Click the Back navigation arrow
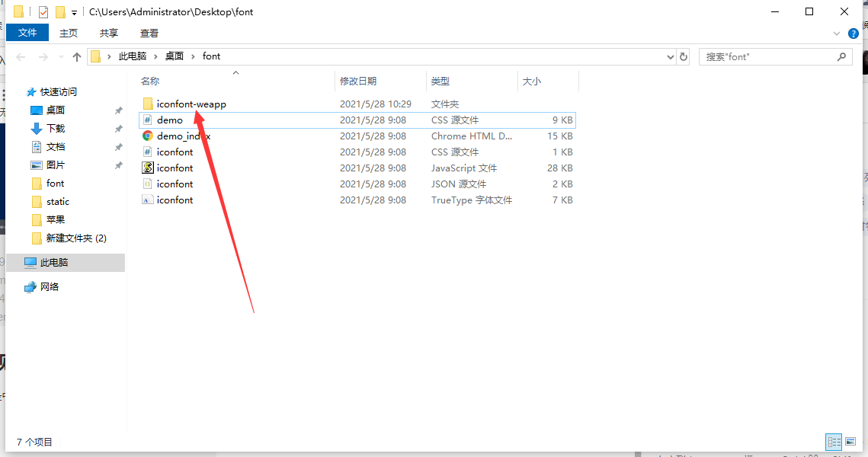 [x=21, y=56]
